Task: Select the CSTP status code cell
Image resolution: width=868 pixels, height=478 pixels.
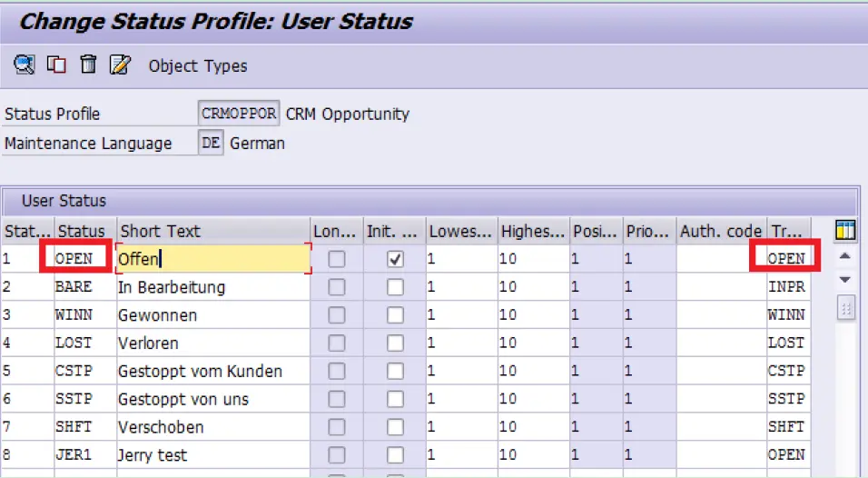Action: (x=84, y=371)
